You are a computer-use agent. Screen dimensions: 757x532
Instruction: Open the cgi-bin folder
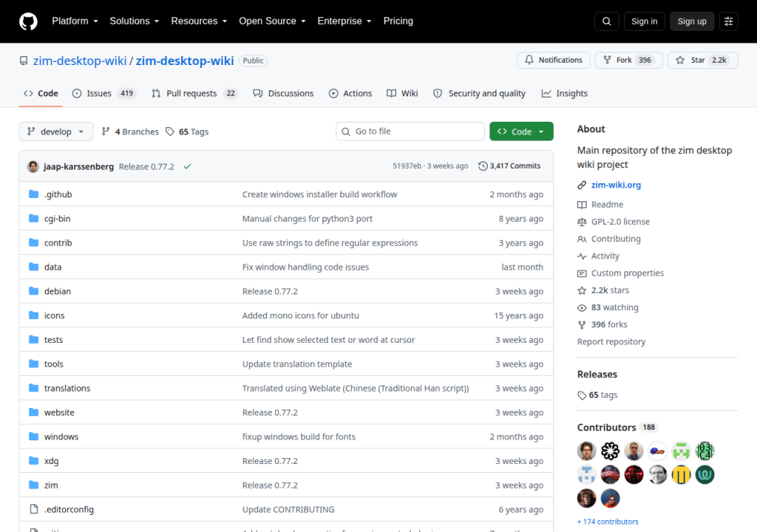click(57, 219)
